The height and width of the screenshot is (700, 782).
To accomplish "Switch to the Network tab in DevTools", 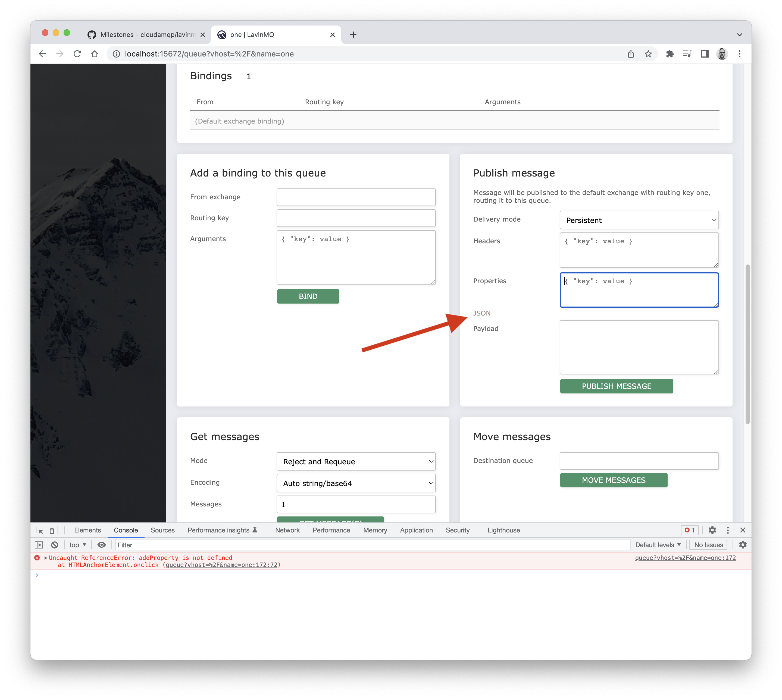I will click(x=287, y=530).
